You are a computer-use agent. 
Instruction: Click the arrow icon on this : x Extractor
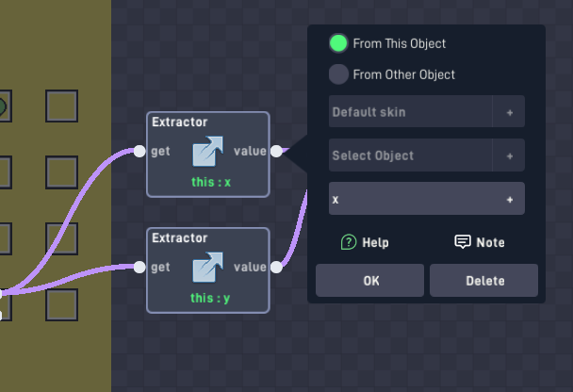click(x=208, y=152)
